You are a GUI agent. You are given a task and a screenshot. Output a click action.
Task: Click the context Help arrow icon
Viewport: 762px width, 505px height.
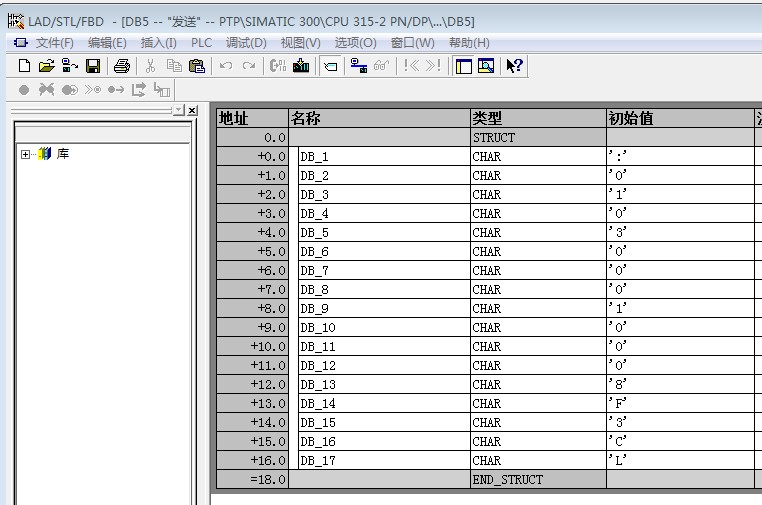pyautogui.click(x=514, y=66)
